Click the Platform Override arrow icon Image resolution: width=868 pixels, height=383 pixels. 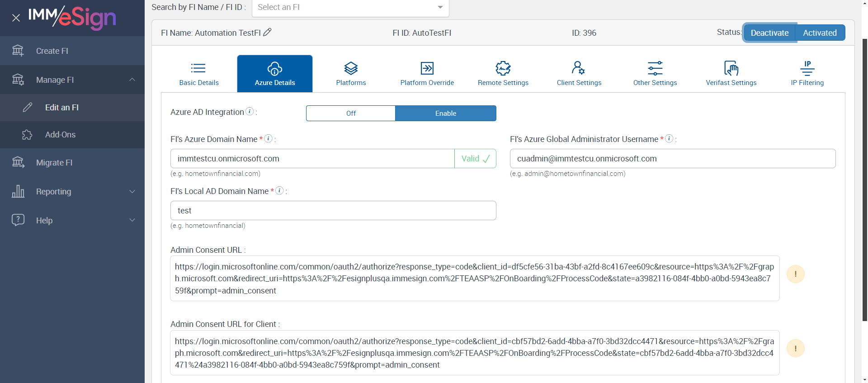[427, 68]
